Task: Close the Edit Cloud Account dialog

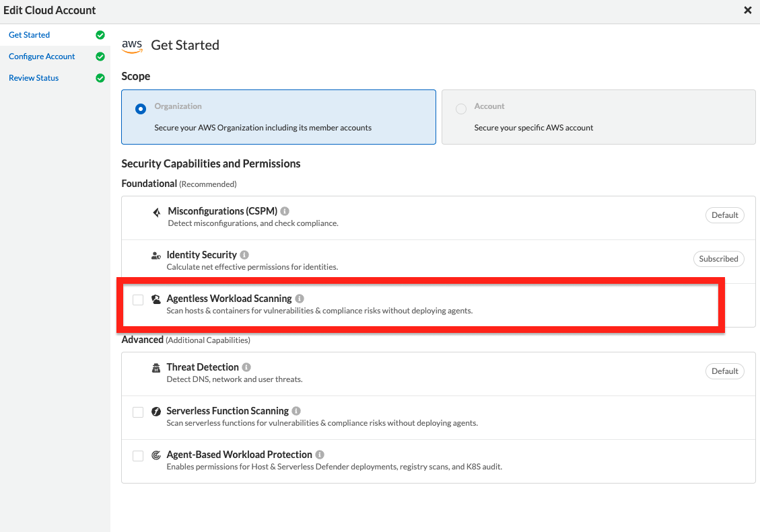Action: pos(748,10)
